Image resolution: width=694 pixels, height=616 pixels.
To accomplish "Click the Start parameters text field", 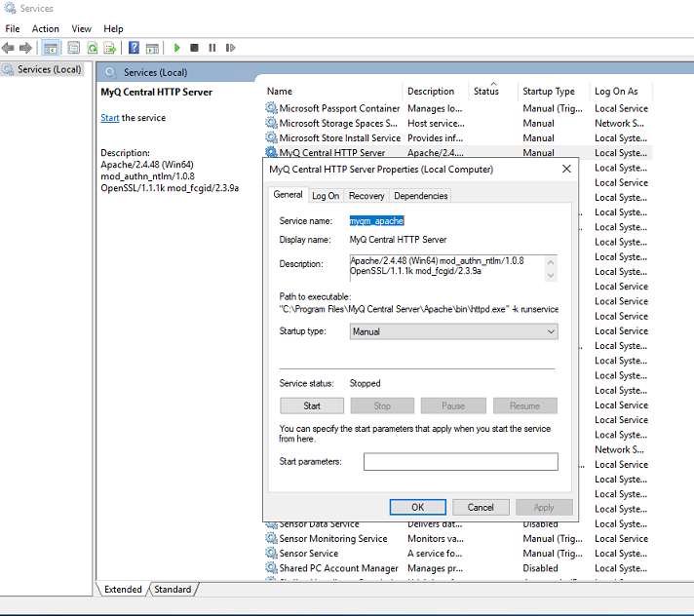I will 460,462.
